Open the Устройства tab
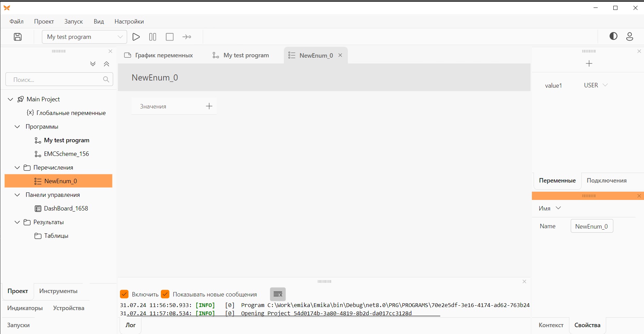Image resolution: width=644 pixels, height=334 pixels. click(69, 308)
